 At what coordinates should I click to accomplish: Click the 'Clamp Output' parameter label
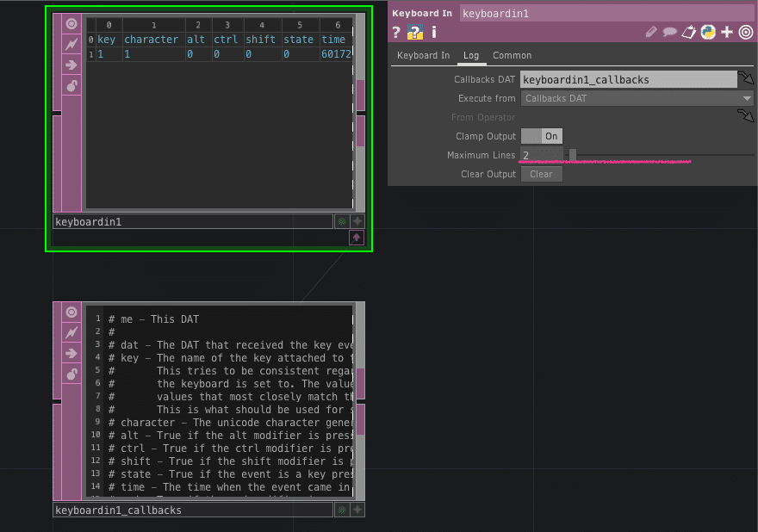pyautogui.click(x=485, y=136)
